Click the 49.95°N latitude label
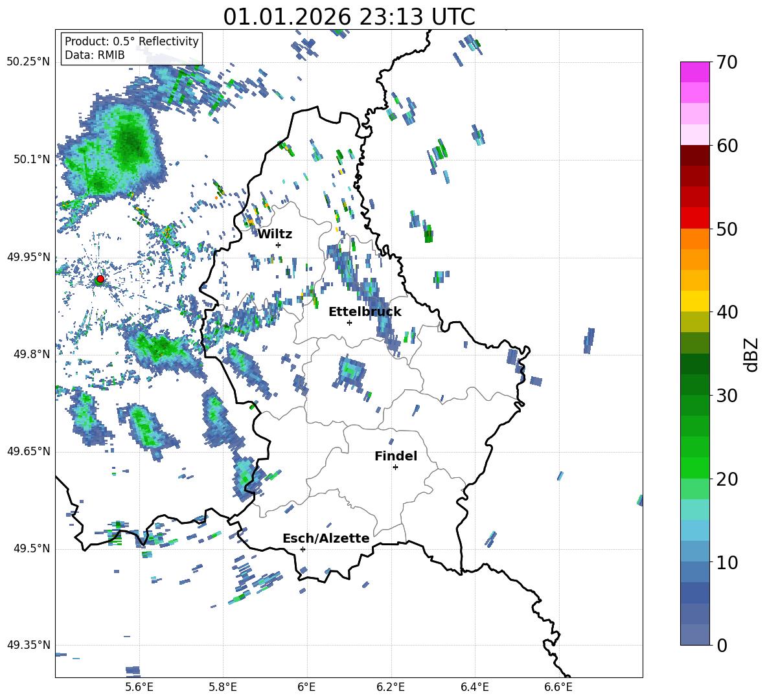 [x=29, y=257]
